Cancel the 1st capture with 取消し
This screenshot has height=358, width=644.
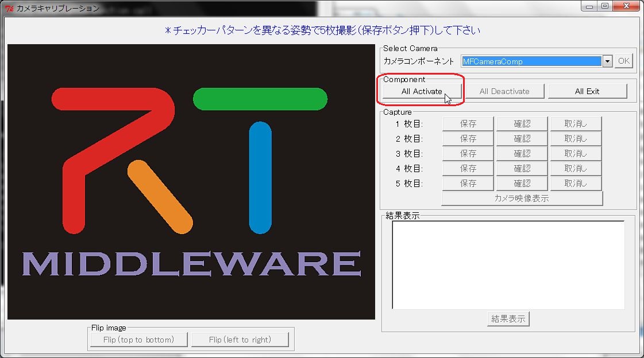pyautogui.click(x=576, y=123)
